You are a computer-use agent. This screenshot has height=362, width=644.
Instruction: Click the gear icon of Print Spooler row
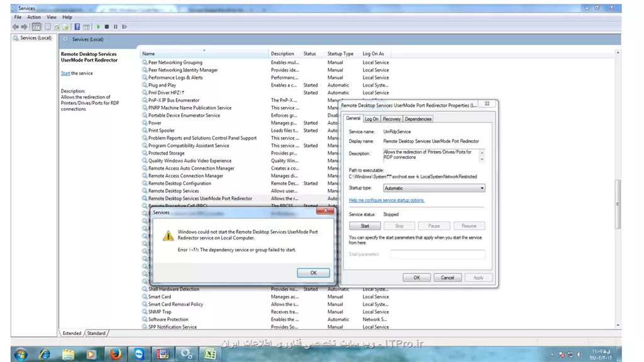[x=145, y=130]
